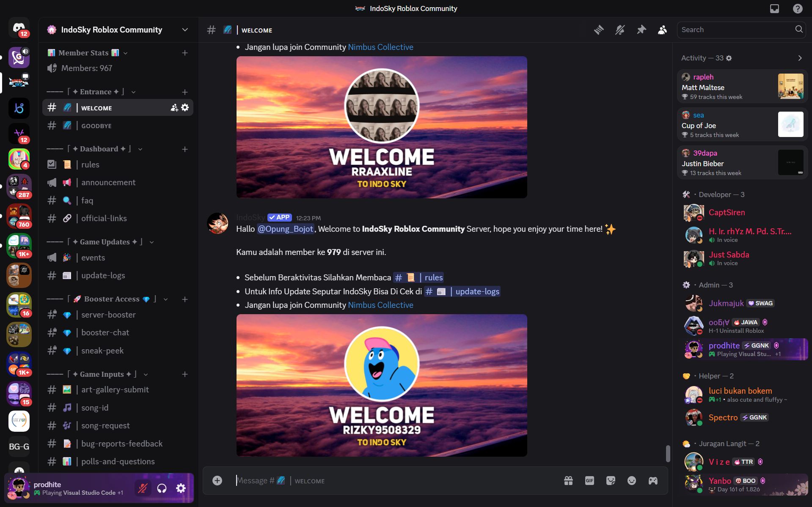The height and width of the screenshot is (507, 812).
Task: Open the apps controller icon in message bar
Action: pyautogui.click(x=653, y=481)
